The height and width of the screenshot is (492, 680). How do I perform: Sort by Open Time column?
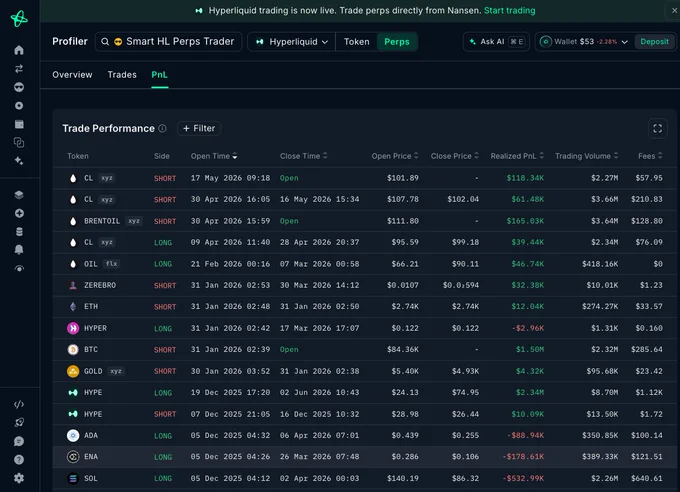coord(214,156)
